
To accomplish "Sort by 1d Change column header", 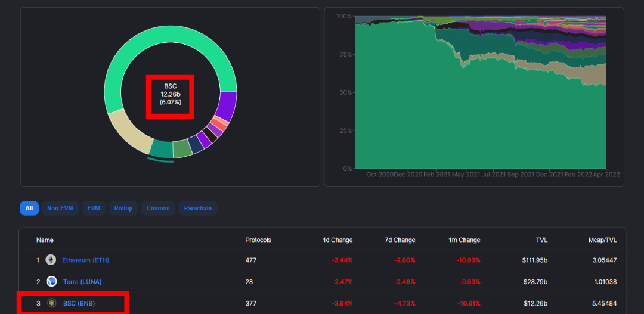I will tap(338, 240).
